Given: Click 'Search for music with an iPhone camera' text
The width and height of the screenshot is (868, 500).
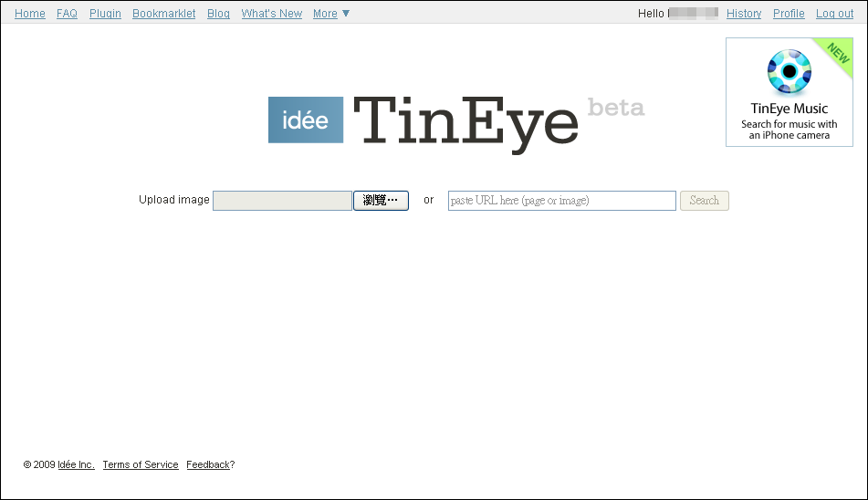Looking at the screenshot, I should 789,130.
